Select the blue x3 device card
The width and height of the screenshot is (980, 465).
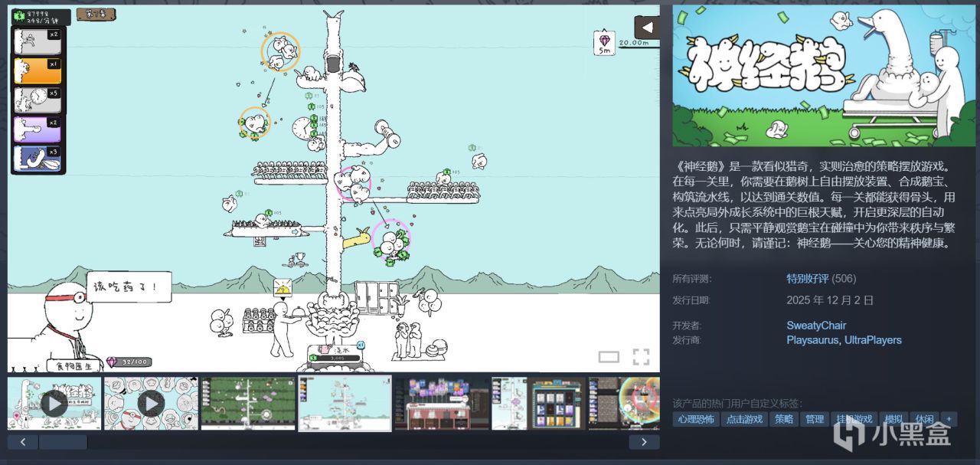point(38,157)
